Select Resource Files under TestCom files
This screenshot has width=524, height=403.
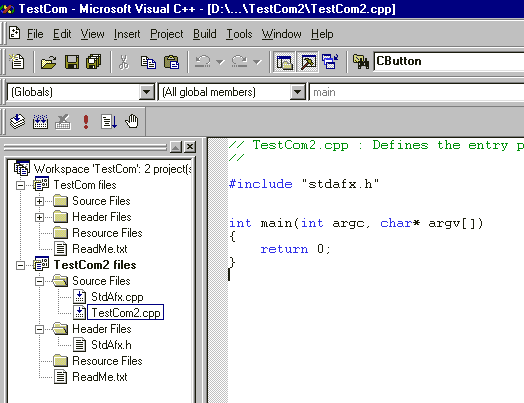coord(107,233)
